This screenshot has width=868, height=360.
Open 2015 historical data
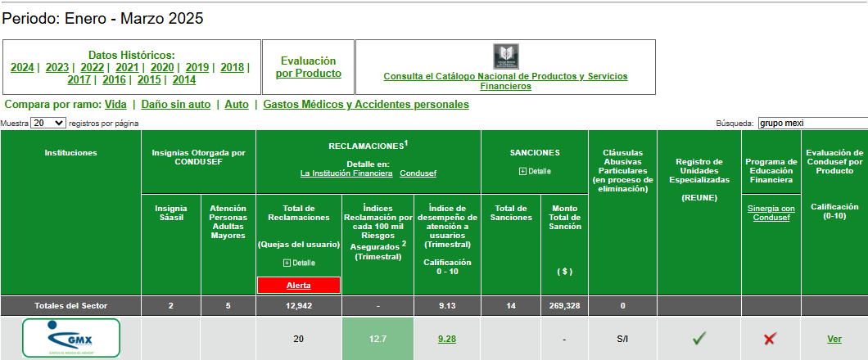149,79
